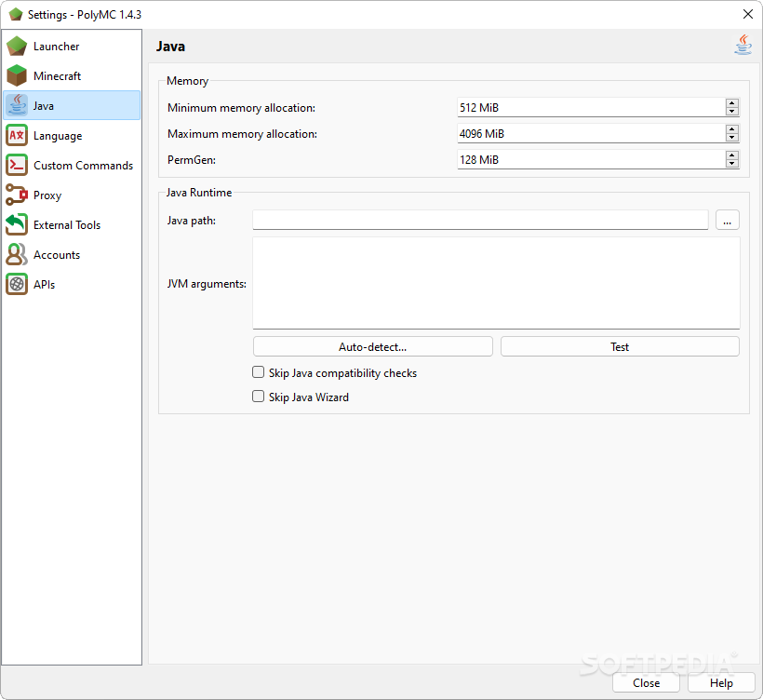Image resolution: width=763 pixels, height=700 pixels.
Task: Increase minimum memory allocation with up arrow
Action: tap(732, 102)
